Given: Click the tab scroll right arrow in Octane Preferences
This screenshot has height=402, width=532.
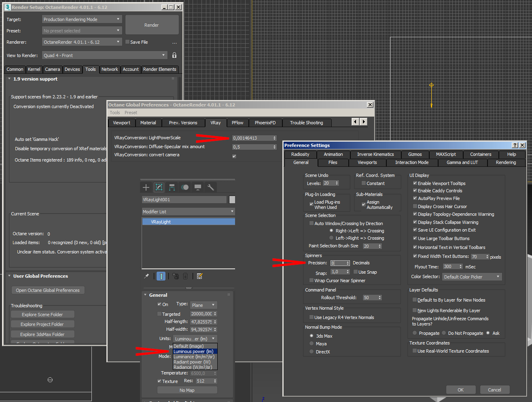Looking at the screenshot, I should 364,121.
